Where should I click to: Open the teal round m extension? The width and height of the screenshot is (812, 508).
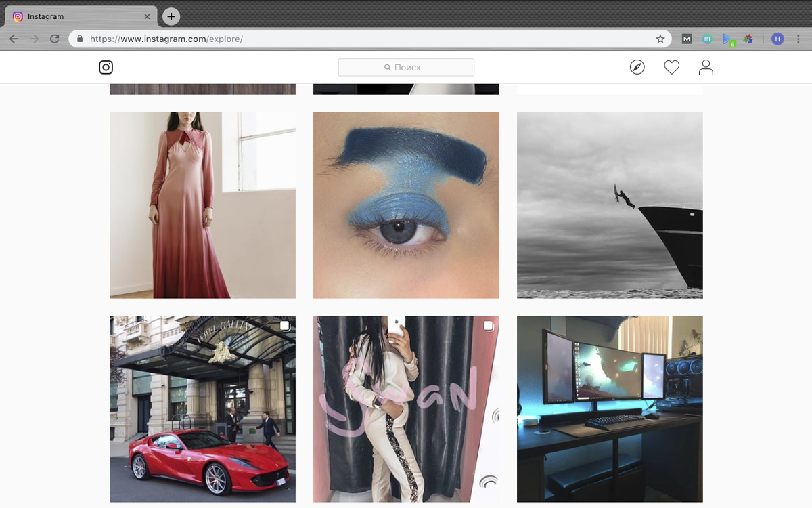click(707, 39)
